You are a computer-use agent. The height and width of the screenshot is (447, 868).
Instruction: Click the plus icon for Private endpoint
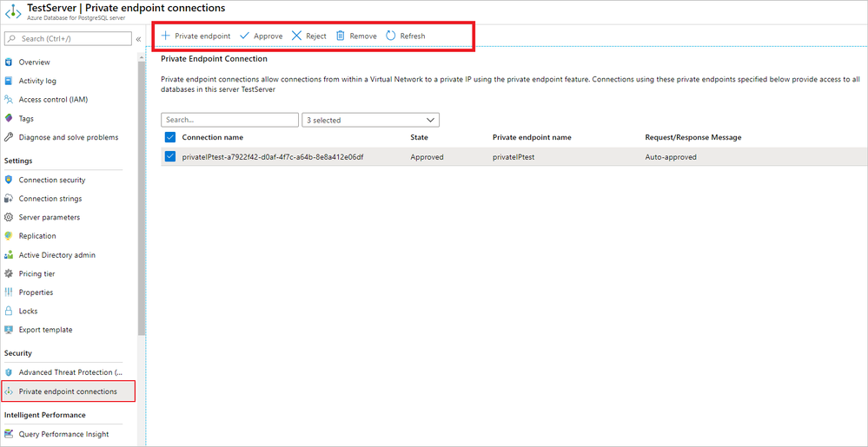pyautogui.click(x=165, y=36)
